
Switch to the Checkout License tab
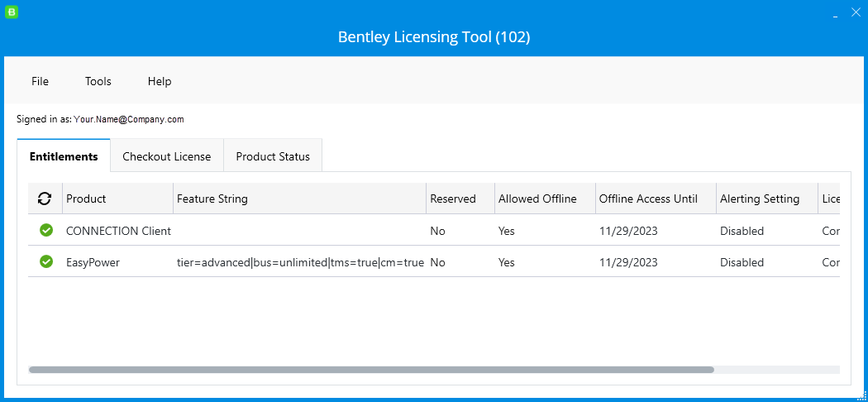click(x=167, y=156)
